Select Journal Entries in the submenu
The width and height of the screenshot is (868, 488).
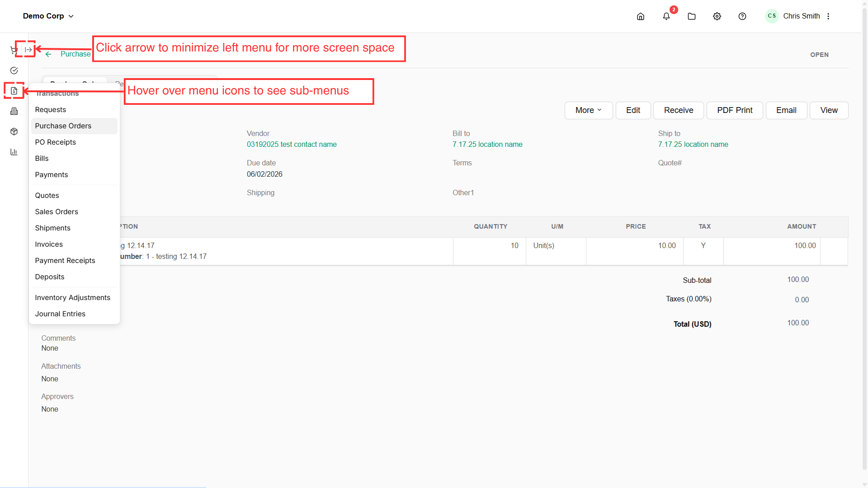click(x=74, y=314)
